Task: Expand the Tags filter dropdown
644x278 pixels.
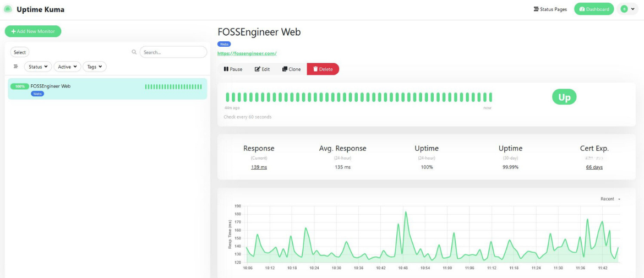Action: [95, 67]
